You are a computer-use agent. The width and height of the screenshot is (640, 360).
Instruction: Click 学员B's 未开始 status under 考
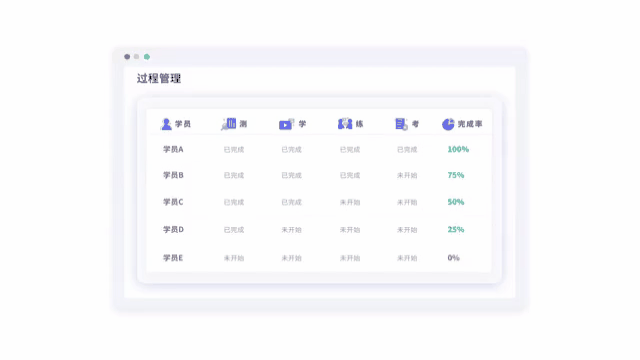coord(407,176)
